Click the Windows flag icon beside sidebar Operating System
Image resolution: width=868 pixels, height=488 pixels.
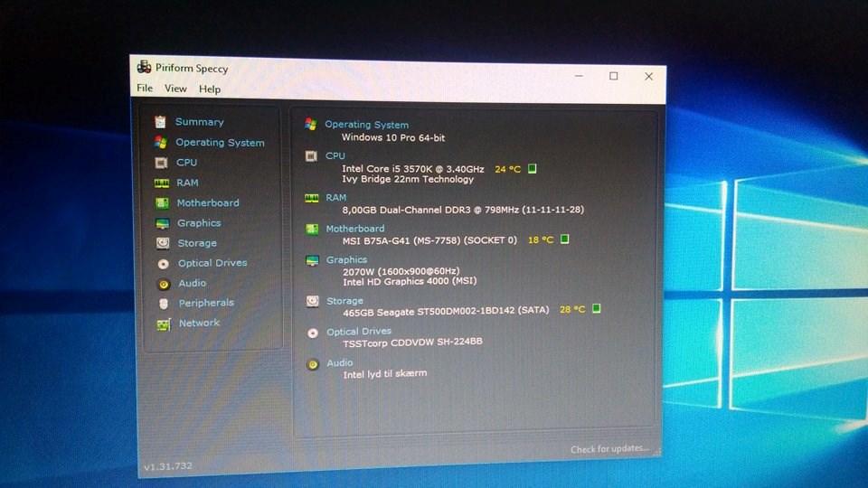[x=161, y=142]
